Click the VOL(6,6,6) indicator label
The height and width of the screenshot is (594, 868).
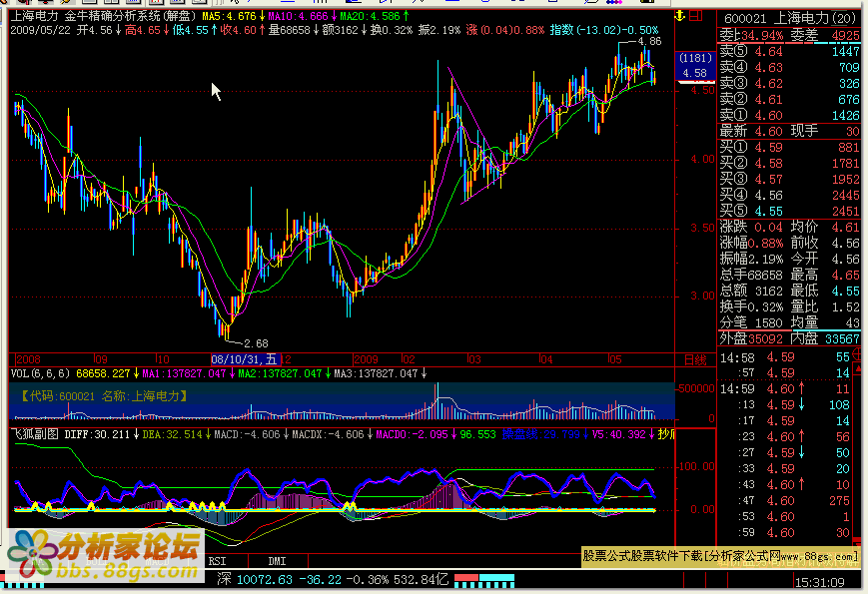(x=40, y=374)
